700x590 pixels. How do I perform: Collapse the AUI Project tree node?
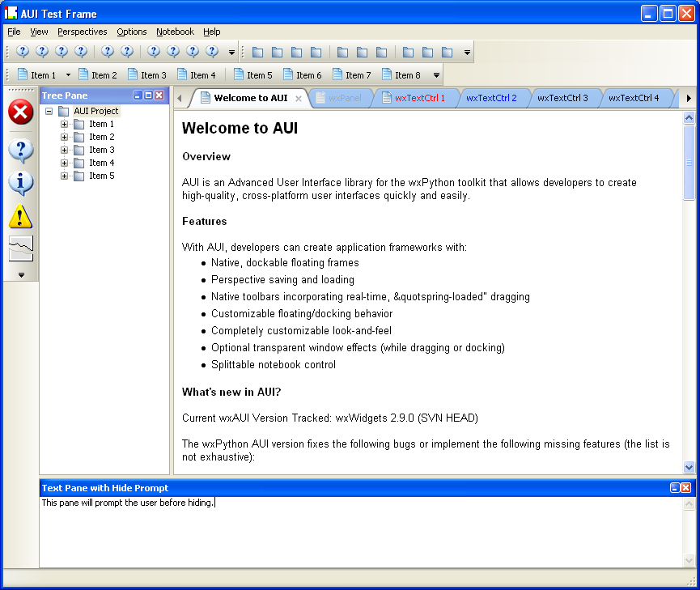pos(49,111)
